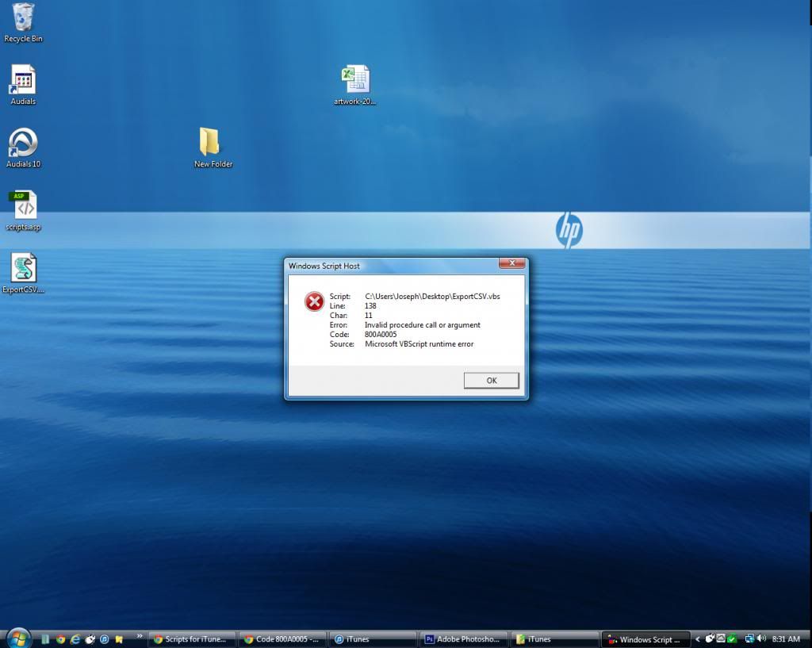Screen dimensions: 812x648
Task: Click the Chrome quick launch icon
Action: pyautogui.click(x=60, y=638)
